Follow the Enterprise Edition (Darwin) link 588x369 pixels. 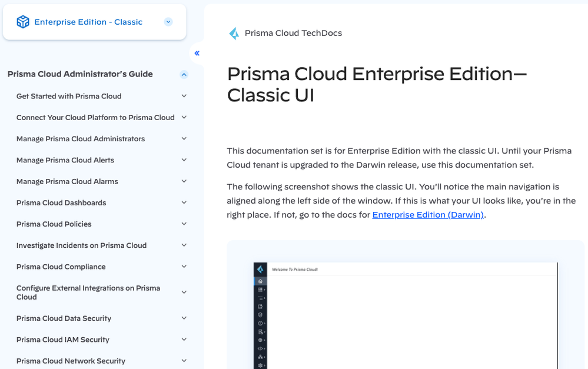point(428,215)
